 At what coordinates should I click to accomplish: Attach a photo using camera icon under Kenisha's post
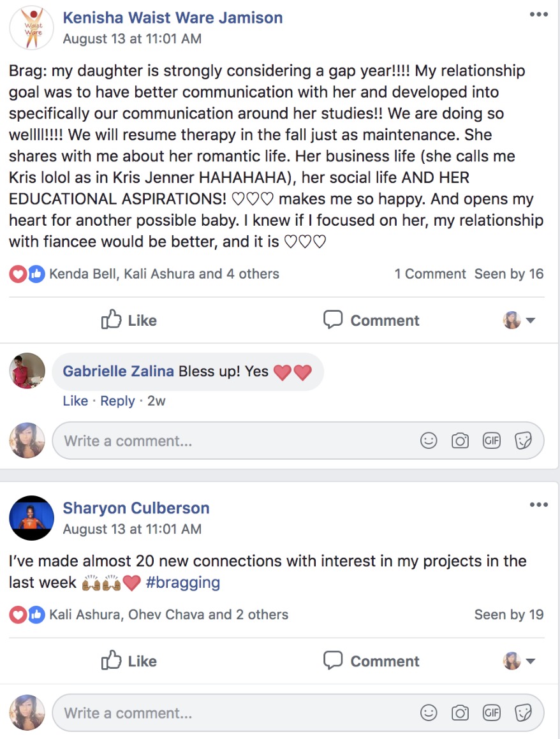[x=460, y=441]
